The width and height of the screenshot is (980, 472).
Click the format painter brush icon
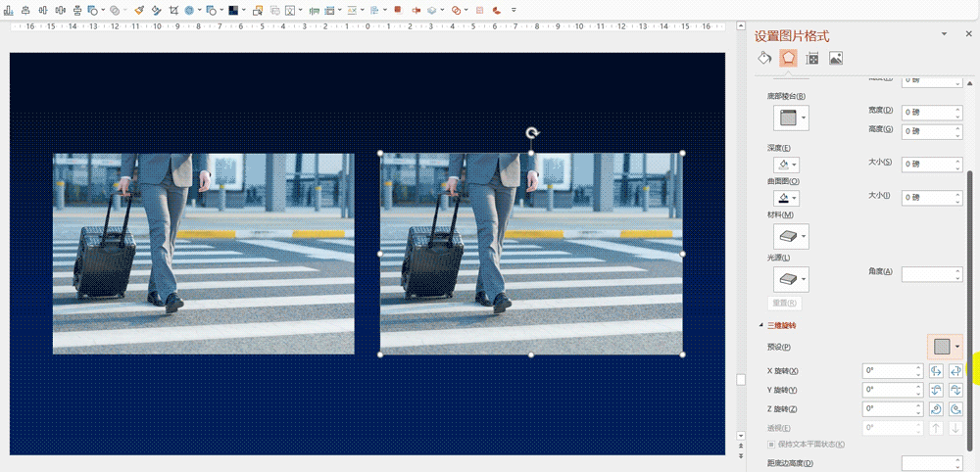[139, 10]
